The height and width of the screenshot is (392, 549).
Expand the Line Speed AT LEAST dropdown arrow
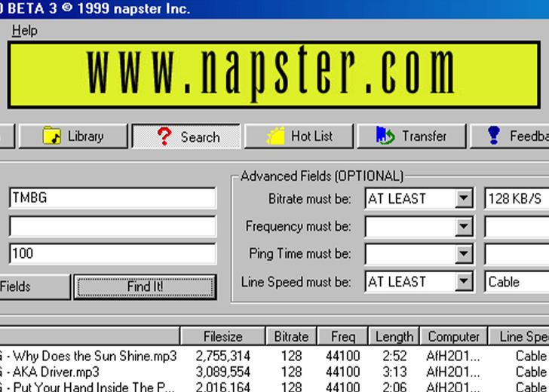[464, 281]
